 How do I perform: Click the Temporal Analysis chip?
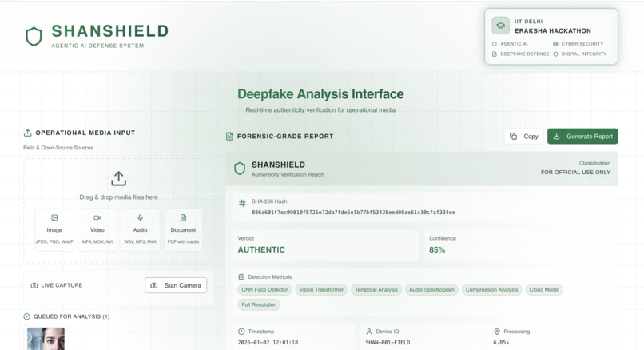[376, 289]
